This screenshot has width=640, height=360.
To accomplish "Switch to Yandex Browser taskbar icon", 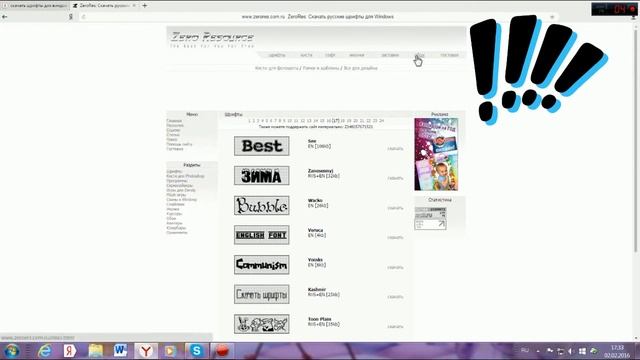I will (x=146, y=351).
